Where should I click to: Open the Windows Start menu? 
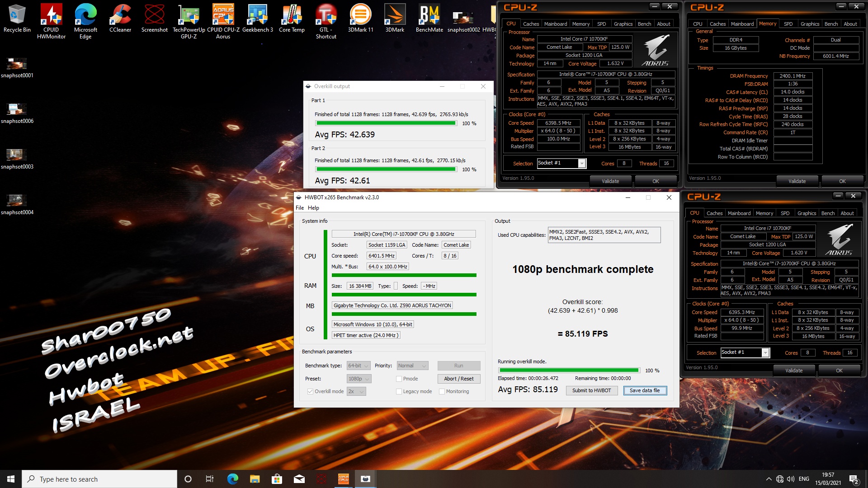(x=11, y=479)
